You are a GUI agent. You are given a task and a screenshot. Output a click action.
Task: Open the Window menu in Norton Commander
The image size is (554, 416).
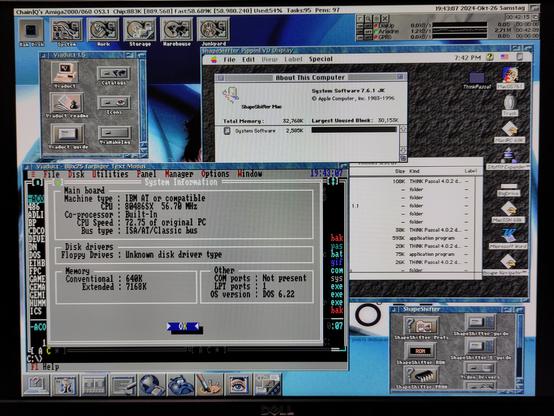point(250,174)
